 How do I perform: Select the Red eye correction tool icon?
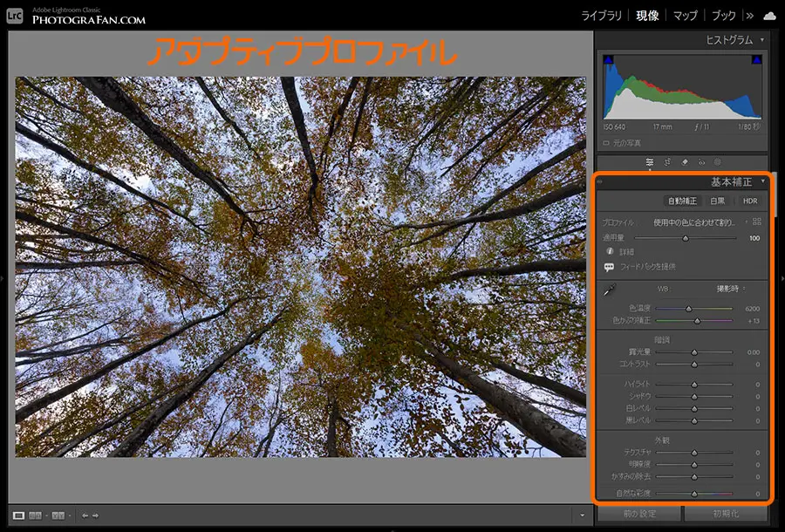tap(701, 162)
